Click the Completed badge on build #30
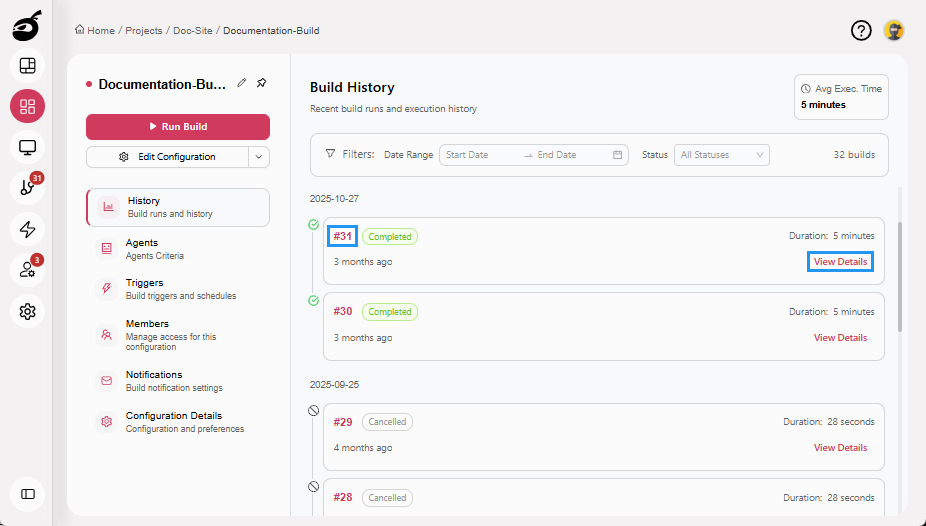This screenshot has width=926, height=526. [x=390, y=312]
